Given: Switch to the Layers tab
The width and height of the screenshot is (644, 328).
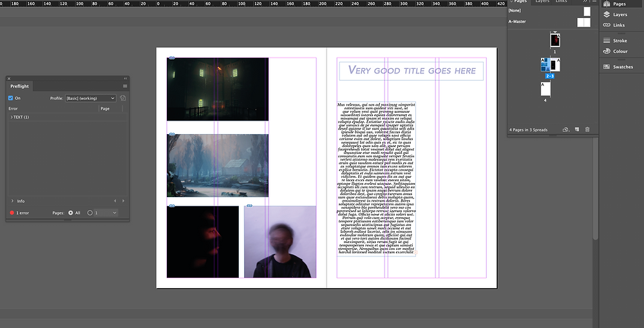Looking at the screenshot, I should click(542, 1).
